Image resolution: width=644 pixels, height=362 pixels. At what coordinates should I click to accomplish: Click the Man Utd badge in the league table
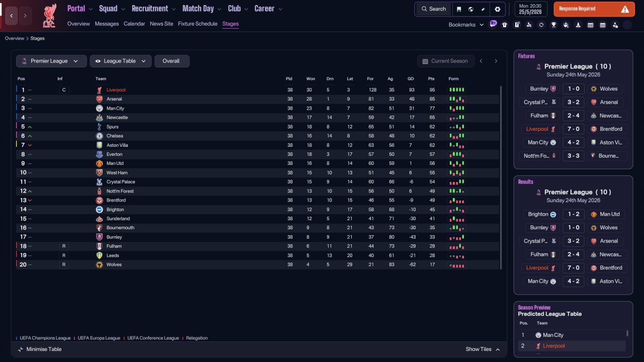99,163
